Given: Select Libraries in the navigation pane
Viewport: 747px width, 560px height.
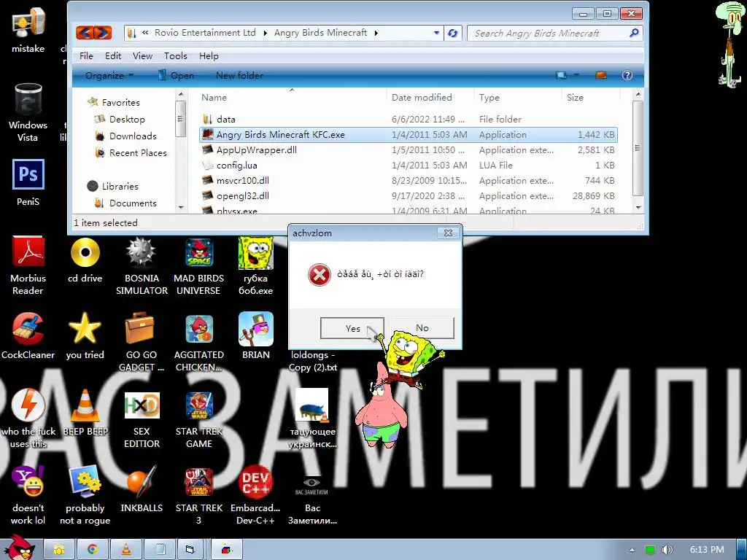Looking at the screenshot, I should pos(113,186).
